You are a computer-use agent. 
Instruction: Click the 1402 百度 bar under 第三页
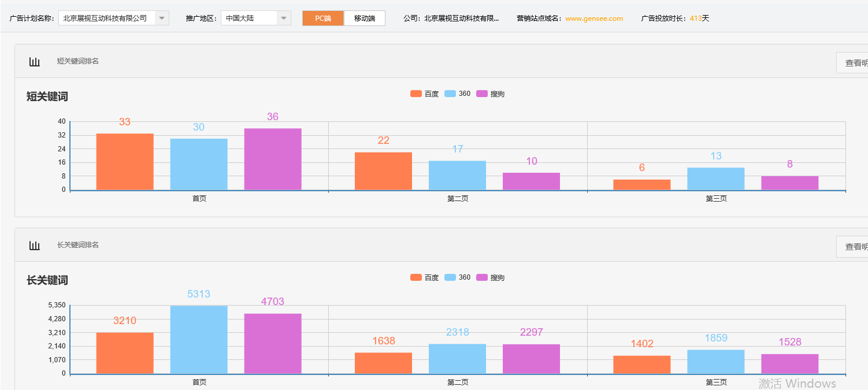coord(642,364)
